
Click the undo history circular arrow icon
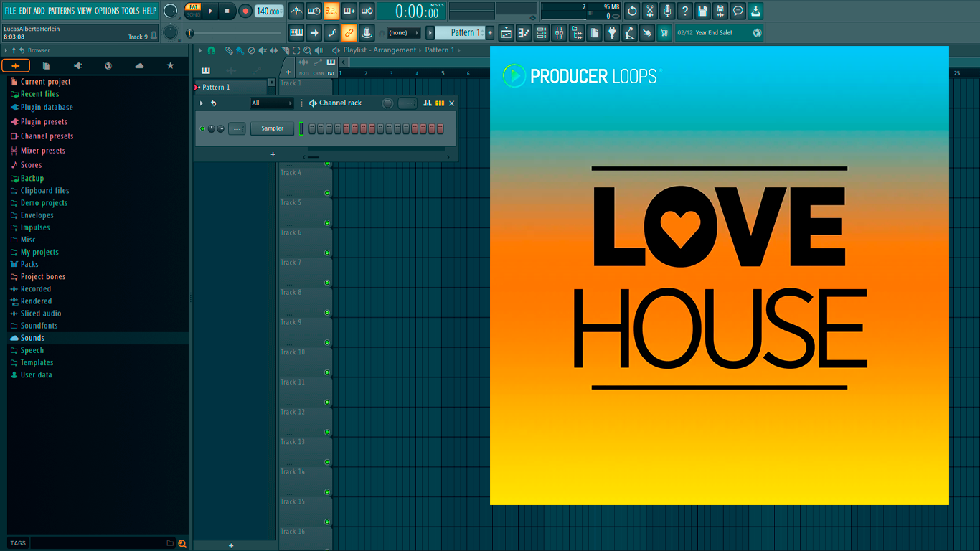pyautogui.click(x=632, y=11)
